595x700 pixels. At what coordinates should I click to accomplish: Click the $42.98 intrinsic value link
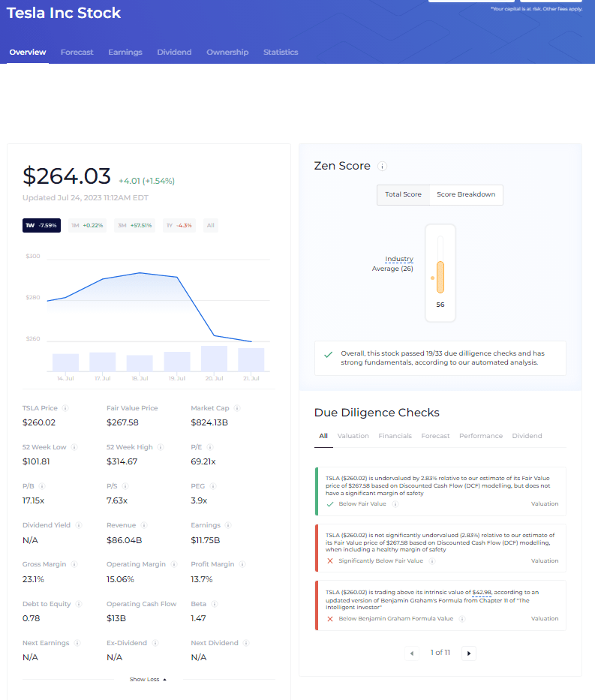tap(482, 593)
